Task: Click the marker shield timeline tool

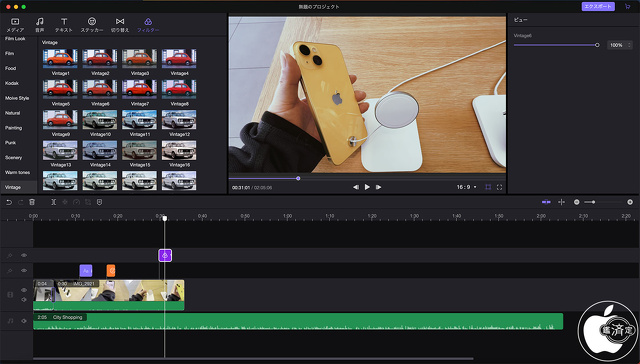Action: tap(99, 202)
